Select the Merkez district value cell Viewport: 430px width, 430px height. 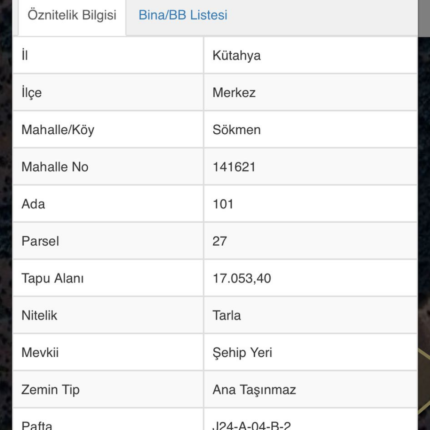pyautogui.click(x=311, y=92)
